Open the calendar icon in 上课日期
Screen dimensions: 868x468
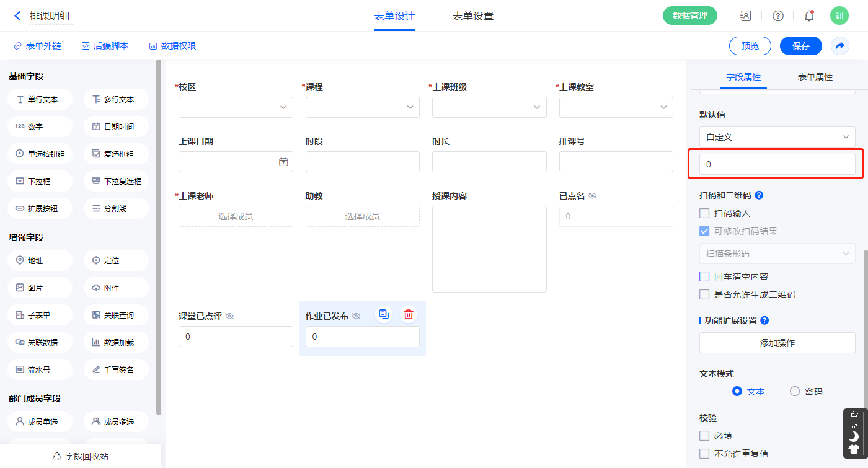coord(283,162)
